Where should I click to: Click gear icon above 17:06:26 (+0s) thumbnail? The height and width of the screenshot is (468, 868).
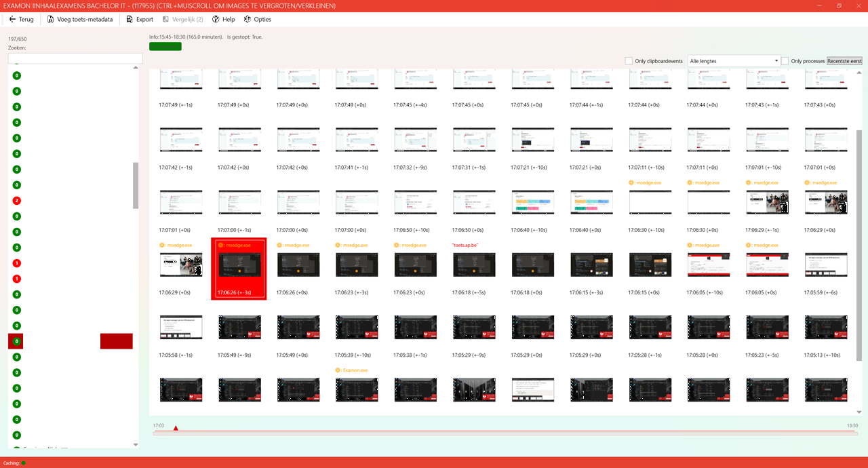[x=279, y=246]
